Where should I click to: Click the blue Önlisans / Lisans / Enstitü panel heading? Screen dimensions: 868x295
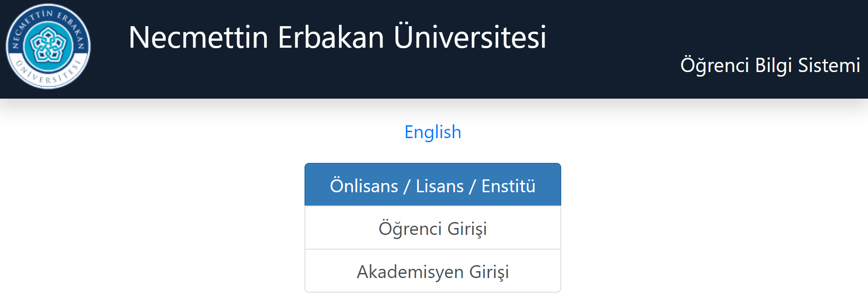click(x=433, y=186)
